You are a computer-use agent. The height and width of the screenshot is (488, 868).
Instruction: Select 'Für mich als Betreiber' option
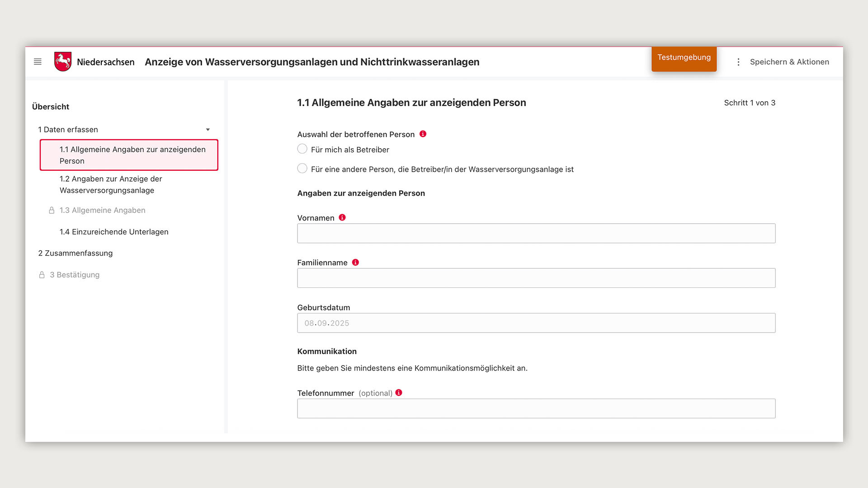coord(302,149)
